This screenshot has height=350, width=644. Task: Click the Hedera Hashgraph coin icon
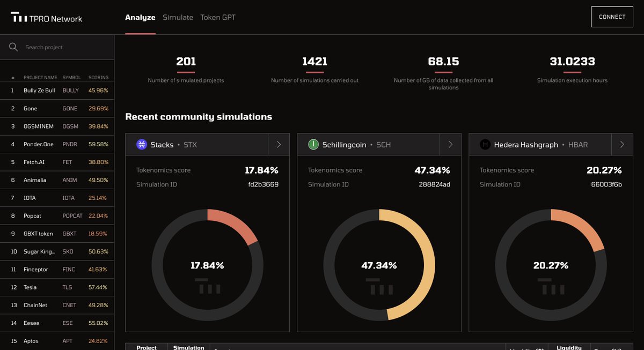coord(485,145)
